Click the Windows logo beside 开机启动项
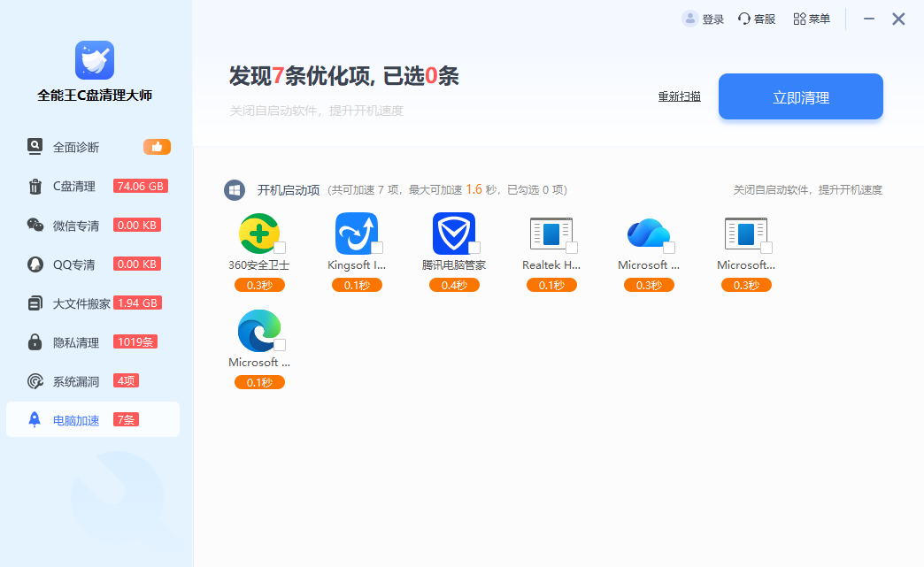Image resolution: width=924 pixels, height=567 pixels. 235,190
